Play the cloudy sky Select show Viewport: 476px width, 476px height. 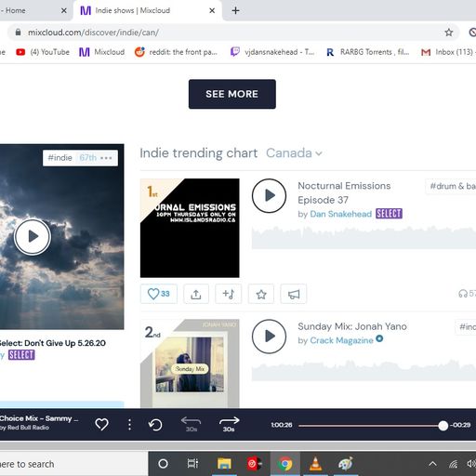click(x=33, y=237)
